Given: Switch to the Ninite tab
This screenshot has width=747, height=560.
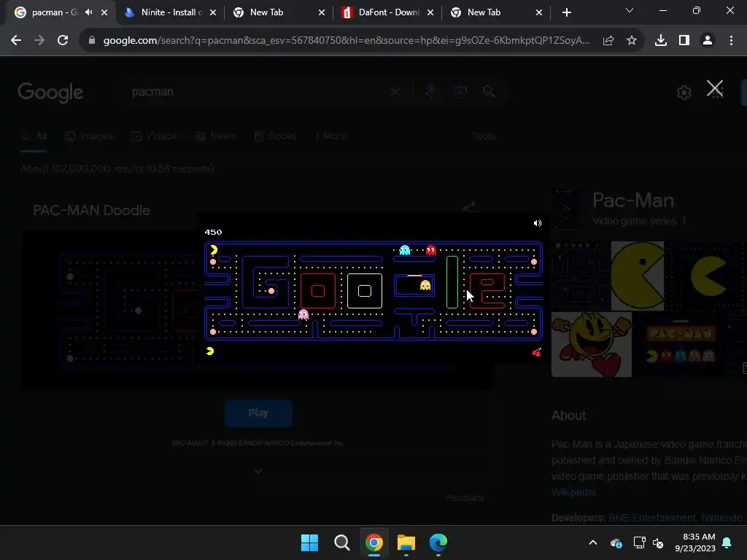Looking at the screenshot, I should click(164, 12).
